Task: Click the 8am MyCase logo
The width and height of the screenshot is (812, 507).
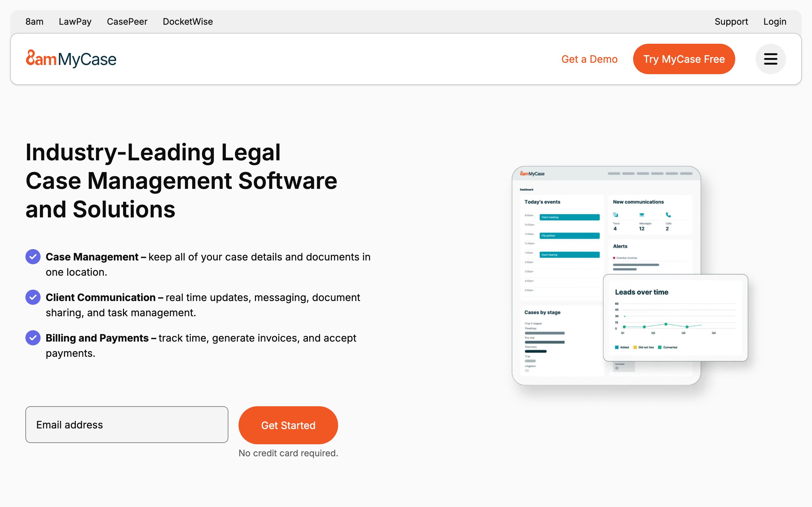Action: pos(71,59)
